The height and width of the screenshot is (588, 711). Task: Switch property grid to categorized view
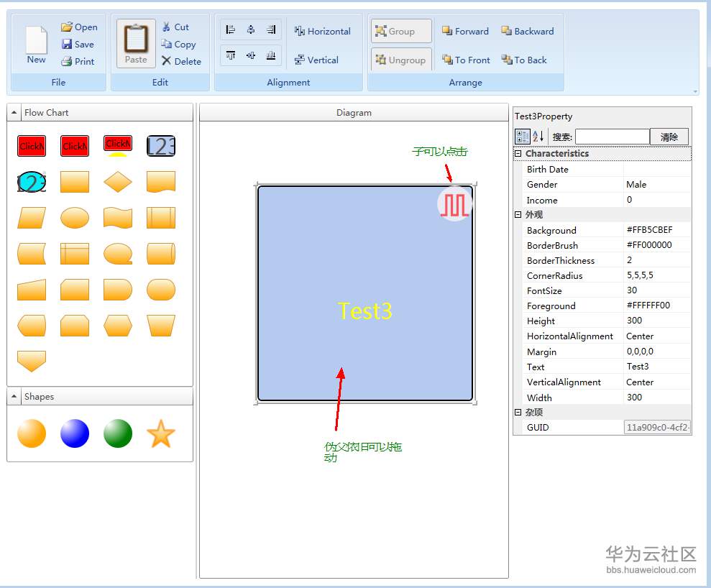[x=523, y=137]
